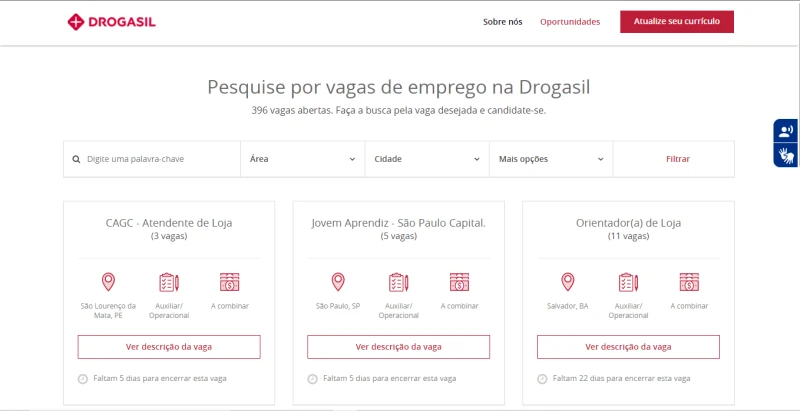Click the search magnifier icon
Screen dimensions: 800x411
(77, 159)
